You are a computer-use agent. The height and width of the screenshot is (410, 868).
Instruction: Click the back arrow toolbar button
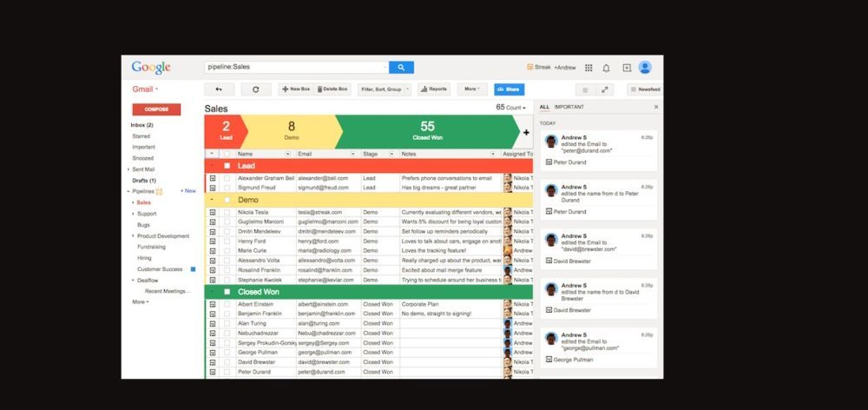[x=219, y=89]
